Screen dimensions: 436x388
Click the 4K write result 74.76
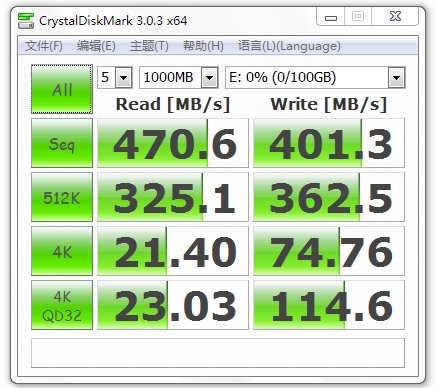(x=329, y=251)
